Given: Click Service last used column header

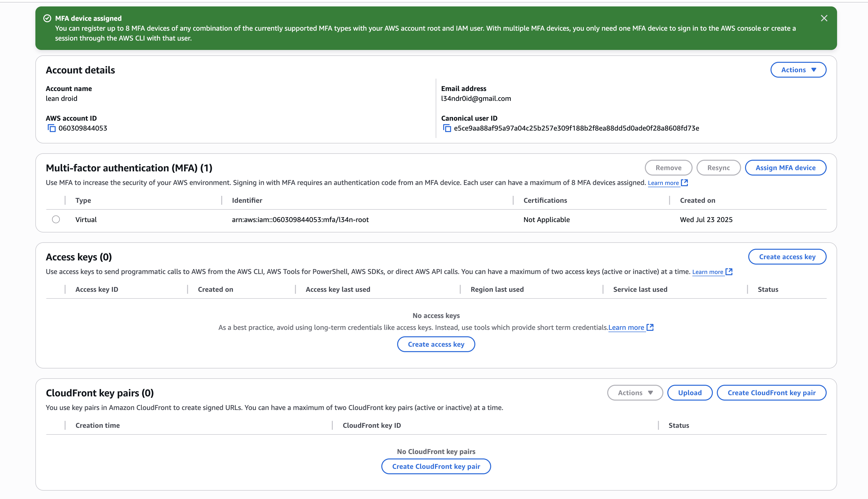Looking at the screenshot, I should (640, 289).
